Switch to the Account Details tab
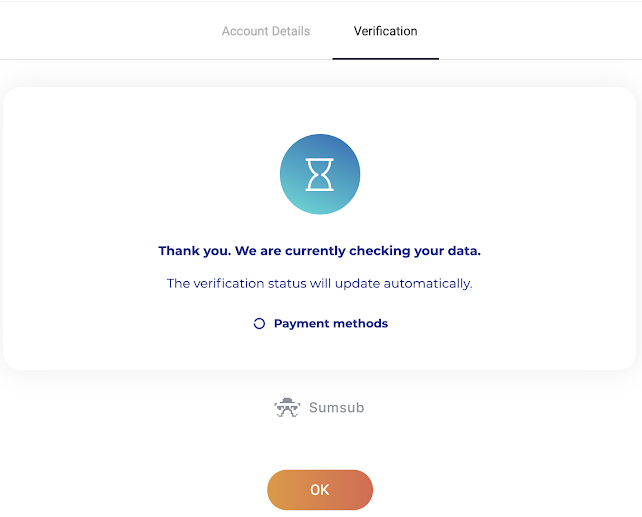The image size is (642, 517). 265,31
